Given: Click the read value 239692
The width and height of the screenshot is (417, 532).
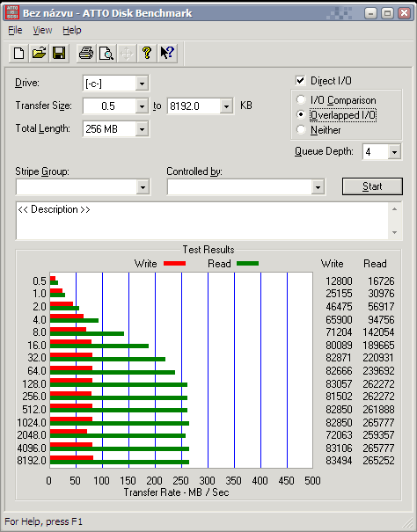Looking at the screenshot, I should tap(378, 371).
